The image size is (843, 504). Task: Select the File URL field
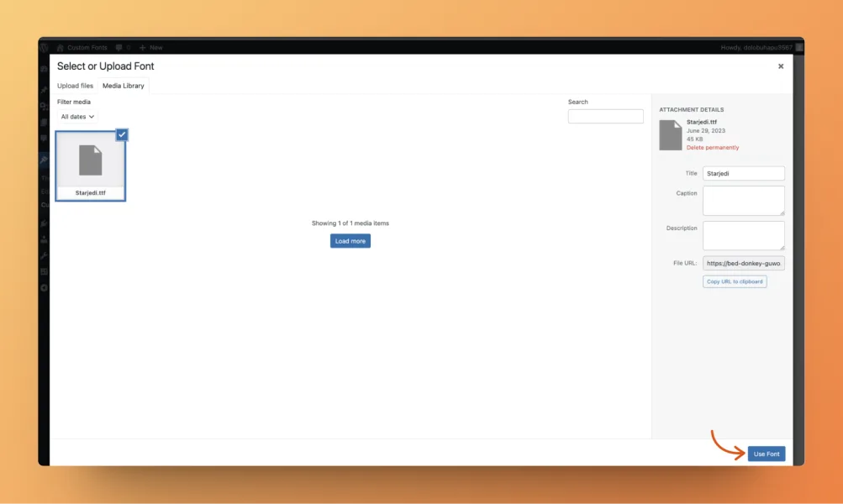744,263
